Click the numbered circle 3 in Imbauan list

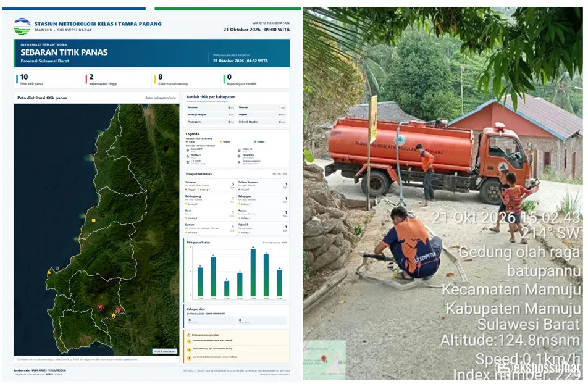point(189,358)
